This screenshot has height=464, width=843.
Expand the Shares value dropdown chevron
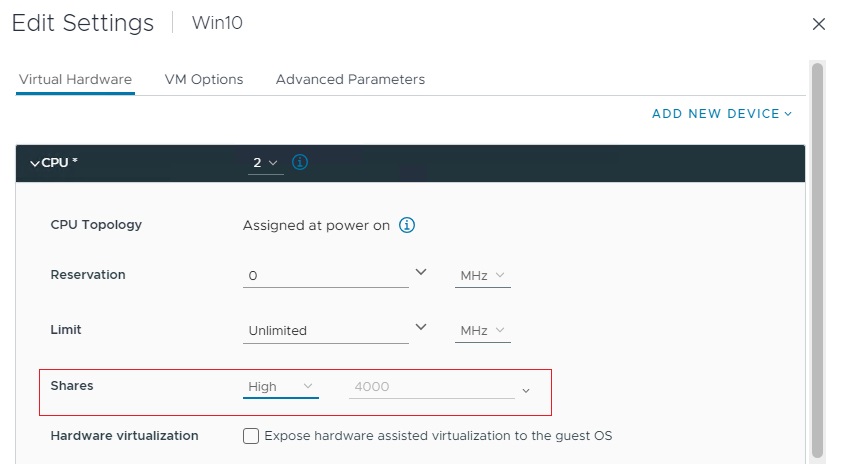tap(526, 390)
